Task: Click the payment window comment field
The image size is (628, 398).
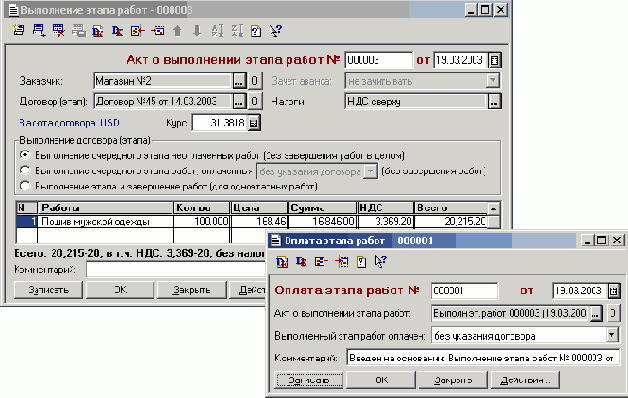Action: [483, 358]
